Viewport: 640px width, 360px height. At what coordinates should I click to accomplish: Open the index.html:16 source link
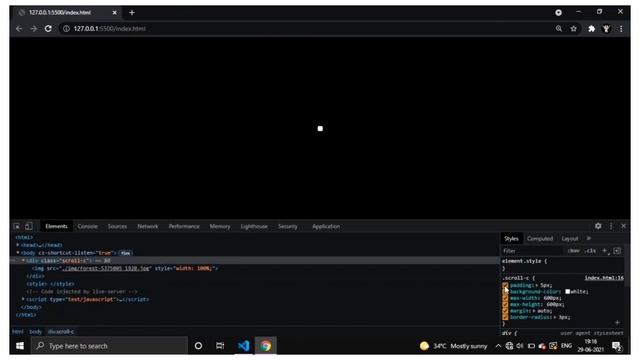604,278
